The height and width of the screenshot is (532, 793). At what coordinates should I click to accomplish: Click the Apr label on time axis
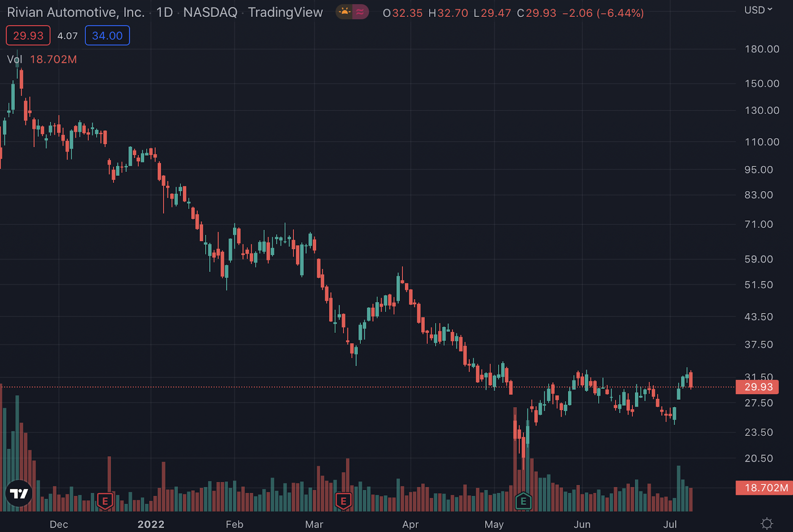[410, 524]
